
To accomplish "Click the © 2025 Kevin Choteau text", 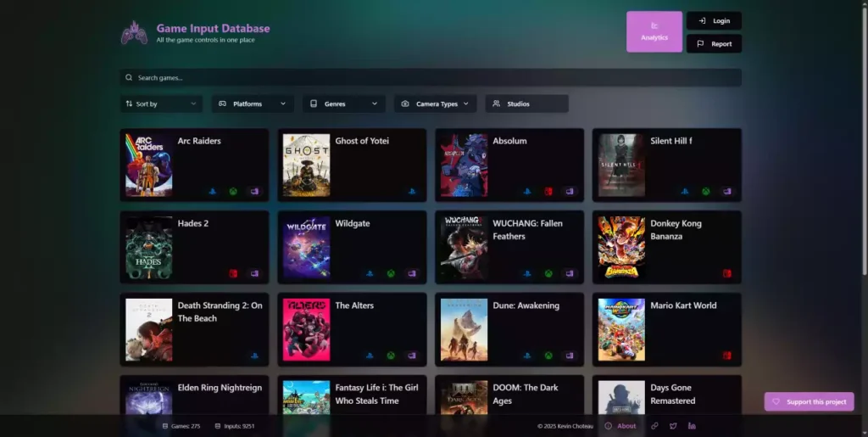I will 565,426.
